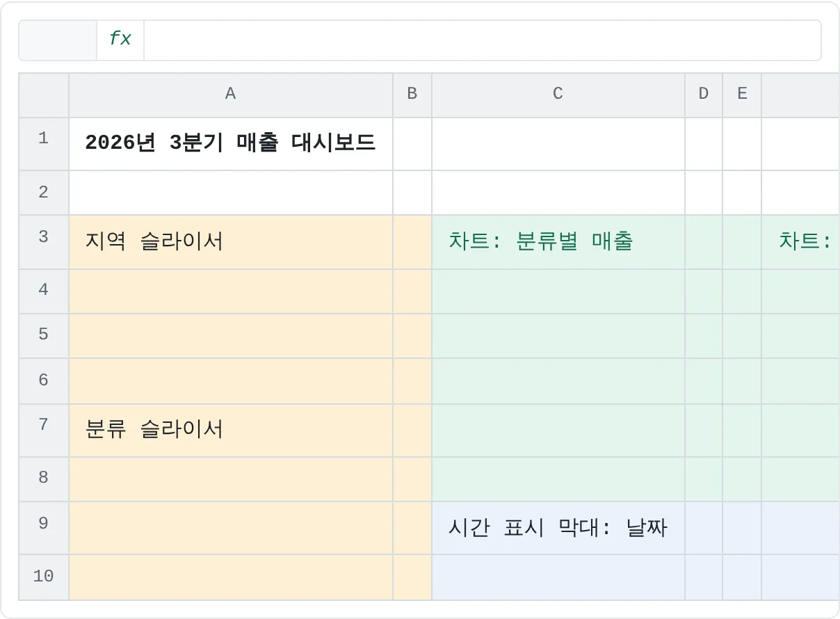Focus the formula bar input field
This screenshot has height=619, width=840.
pyautogui.click(x=483, y=40)
